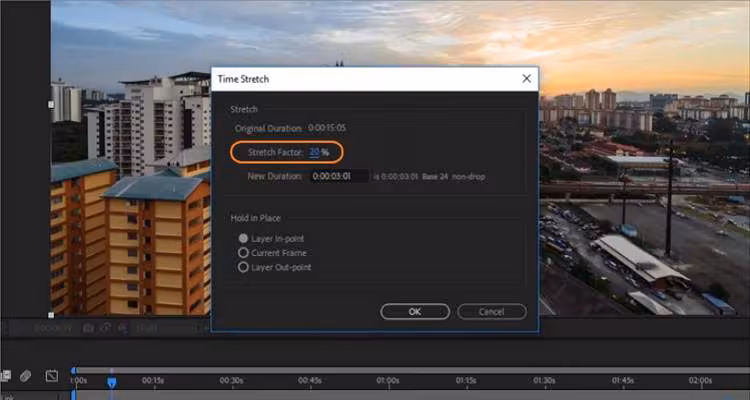Click the time navigator start handle

click(x=73, y=370)
